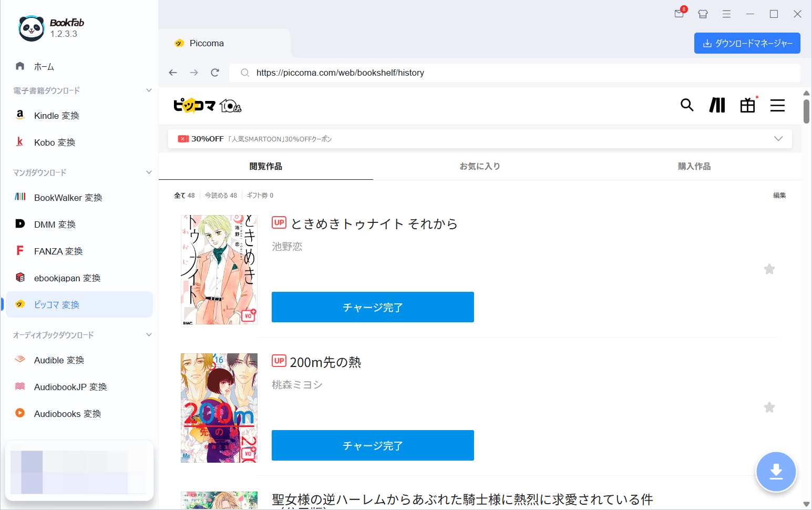The image size is (812, 510).
Task: Go back in the browser
Action: tap(173, 73)
